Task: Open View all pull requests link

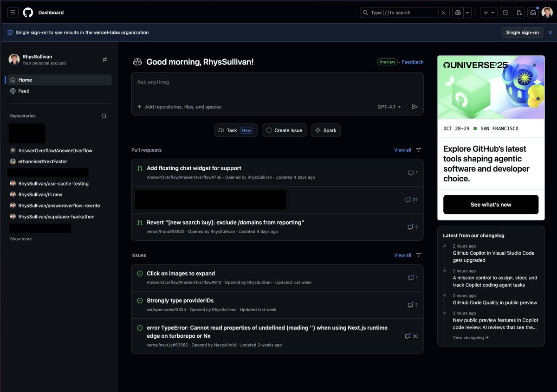Action: pyautogui.click(x=402, y=150)
